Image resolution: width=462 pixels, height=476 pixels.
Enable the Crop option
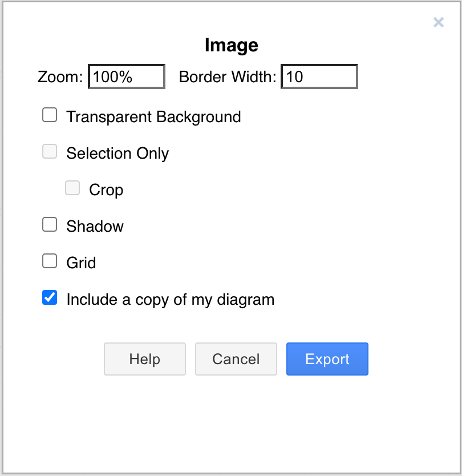tap(72, 188)
